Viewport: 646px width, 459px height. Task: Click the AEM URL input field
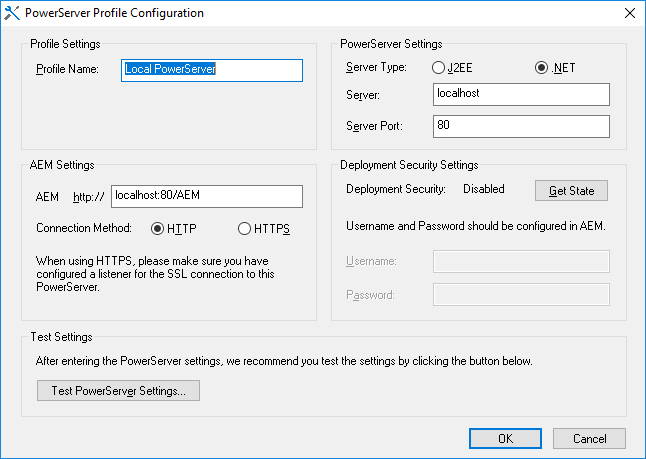point(207,196)
